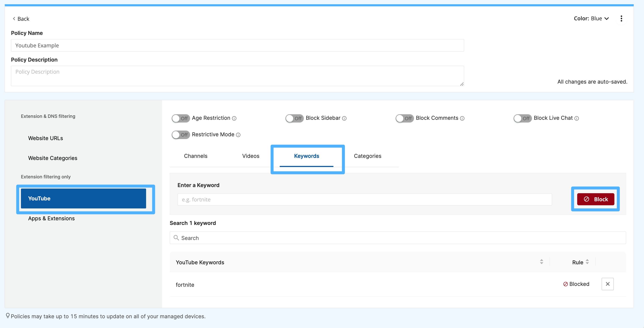Viewport: 644px width, 328px height.
Task: Enable the Age Restriction toggle
Action: 181,118
